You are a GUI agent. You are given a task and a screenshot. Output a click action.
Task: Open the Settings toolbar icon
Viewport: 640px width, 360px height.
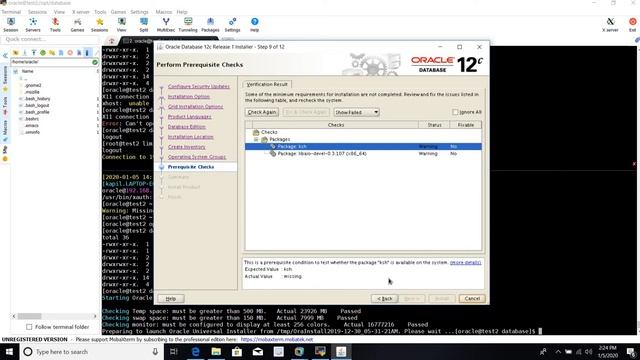coord(232,24)
